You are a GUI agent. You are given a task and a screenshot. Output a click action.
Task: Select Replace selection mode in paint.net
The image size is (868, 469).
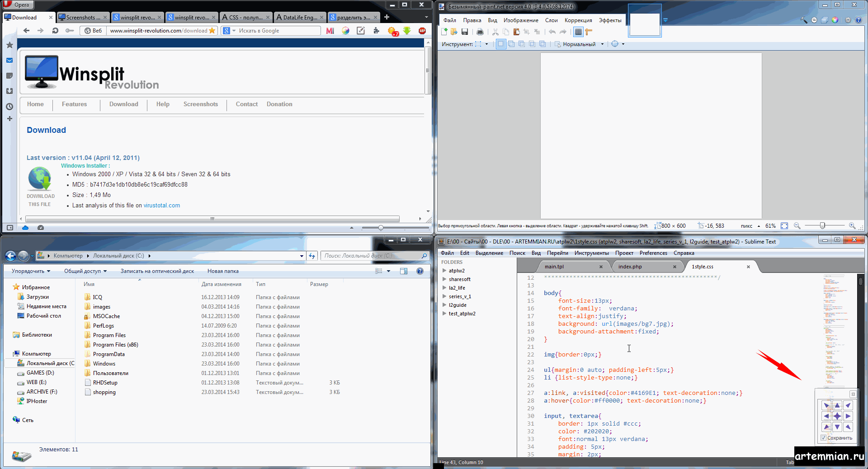[500, 44]
